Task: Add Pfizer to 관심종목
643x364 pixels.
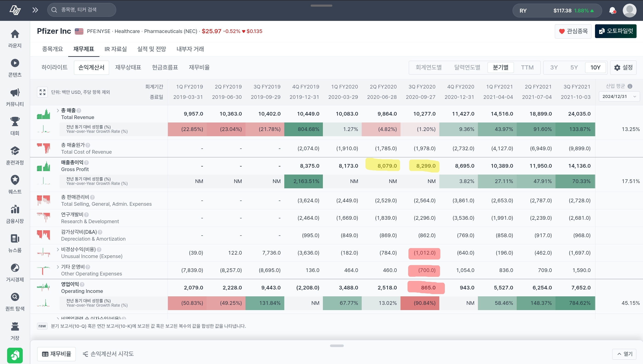Action: point(573,31)
